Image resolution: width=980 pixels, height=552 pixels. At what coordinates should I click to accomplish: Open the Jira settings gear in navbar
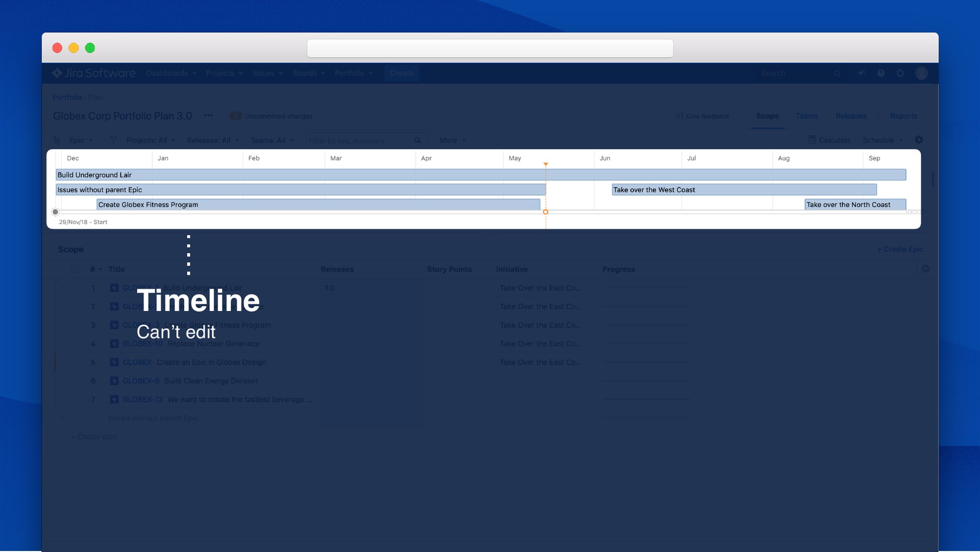(900, 73)
